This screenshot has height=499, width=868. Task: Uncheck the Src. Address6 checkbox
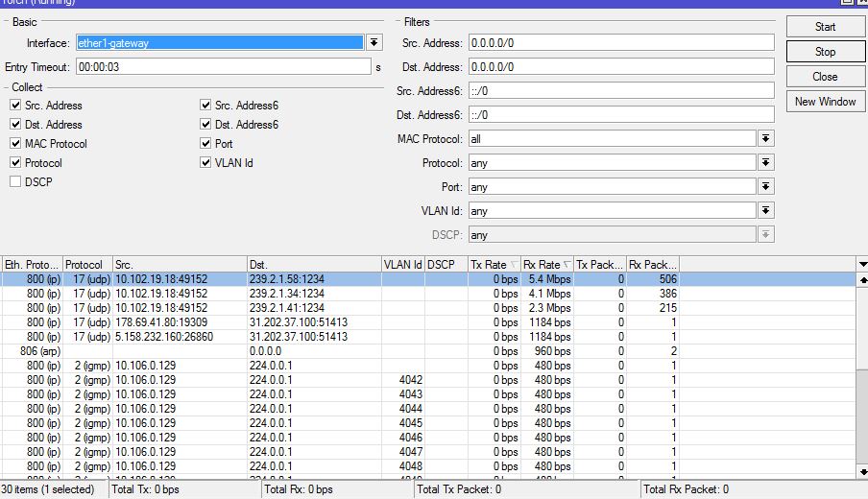(x=205, y=106)
